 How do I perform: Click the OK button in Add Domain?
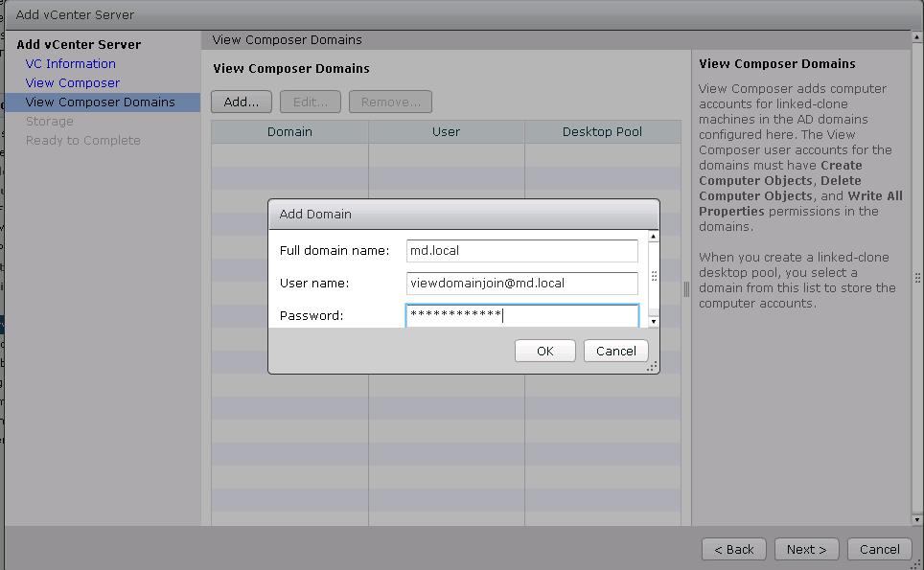pyautogui.click(x=544, y=351)
